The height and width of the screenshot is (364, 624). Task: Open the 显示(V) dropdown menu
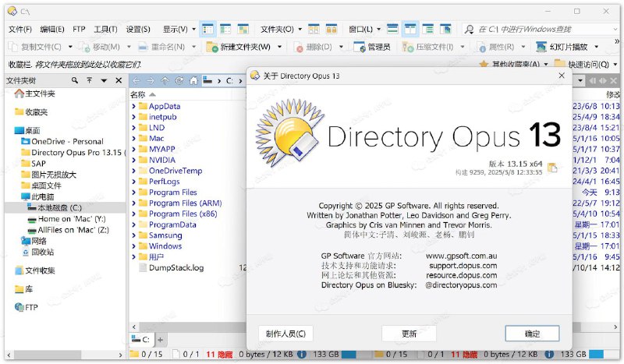179,29
